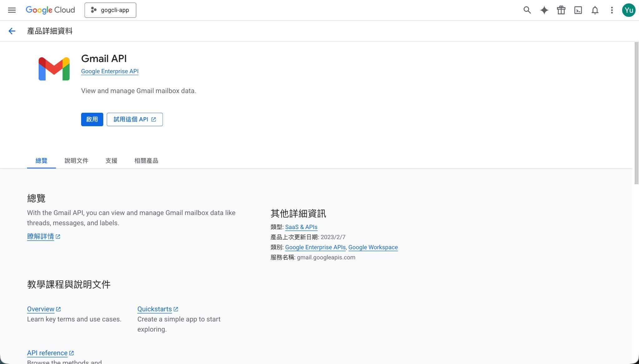Click the back arrow icon
639x364 pixels.
click(x=12, y=31)
